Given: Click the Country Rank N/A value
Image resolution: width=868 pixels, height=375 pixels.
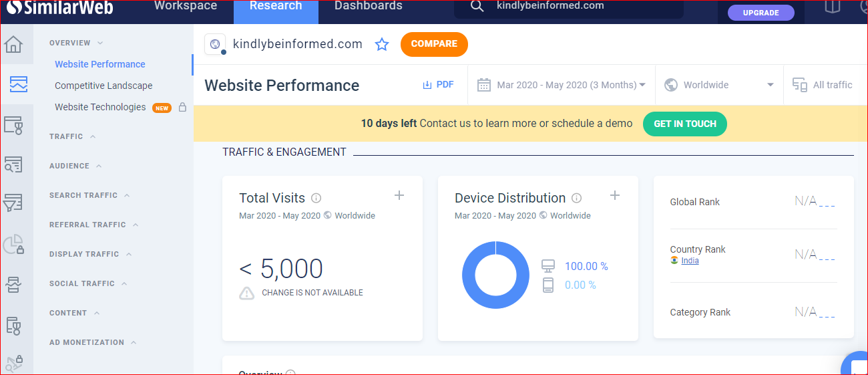Looking at the screenshot, I should tap(815, 255).
